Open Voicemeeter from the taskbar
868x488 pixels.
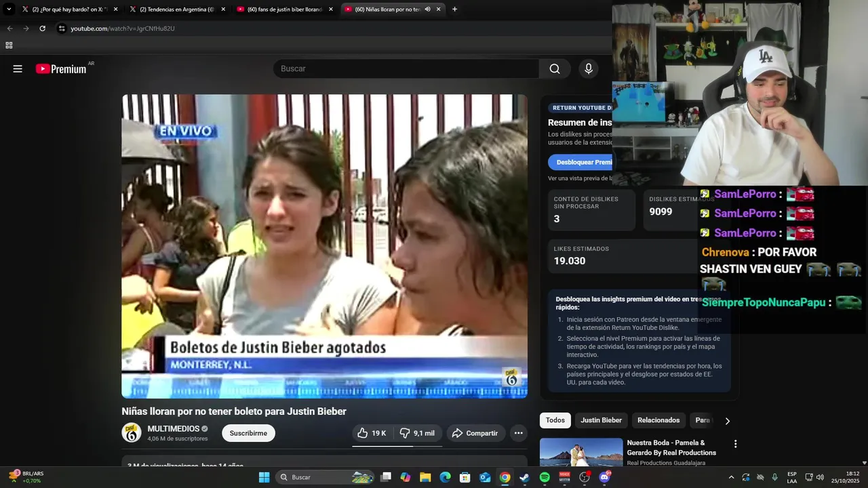coord(564,477)
